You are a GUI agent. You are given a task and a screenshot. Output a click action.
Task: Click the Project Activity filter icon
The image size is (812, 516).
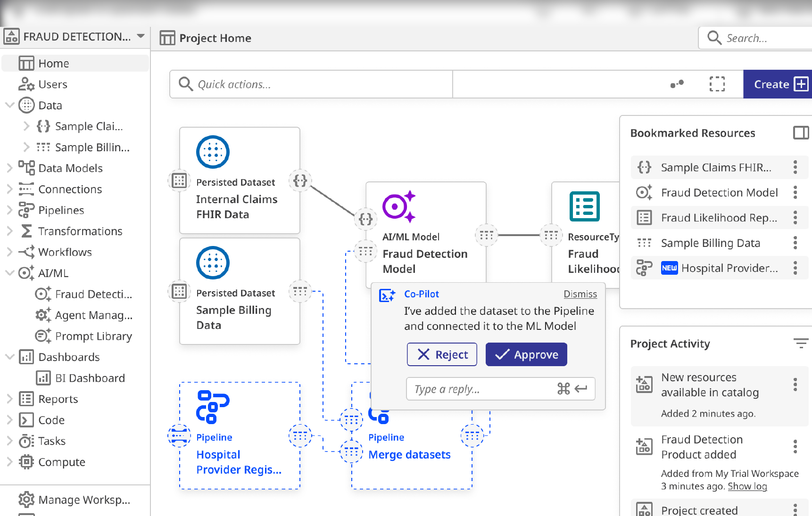pos(801,344)
